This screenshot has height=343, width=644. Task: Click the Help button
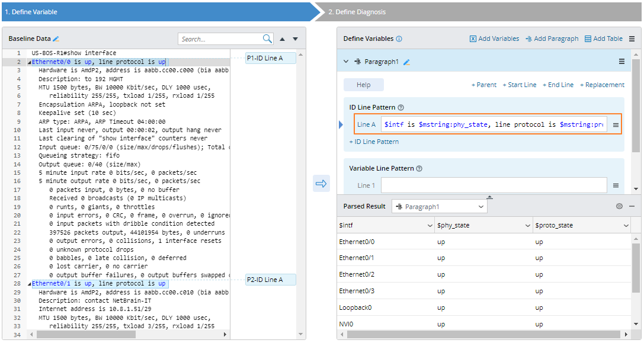point(364,85)
